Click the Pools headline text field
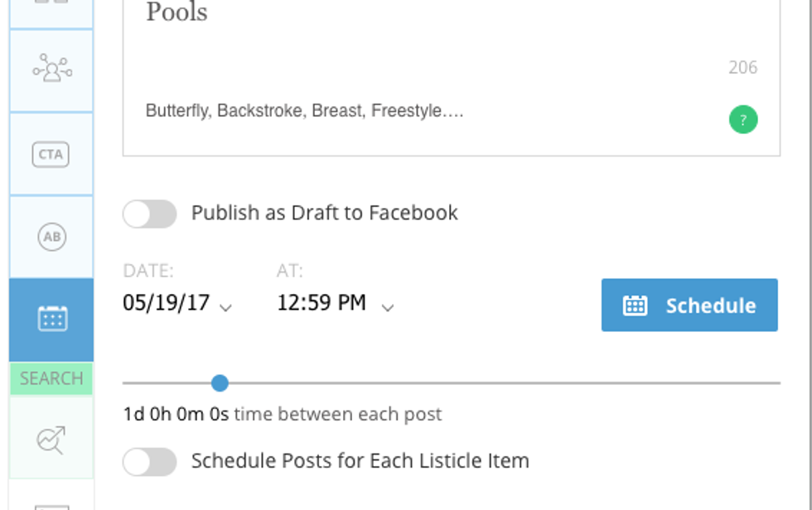 point(176,12)
